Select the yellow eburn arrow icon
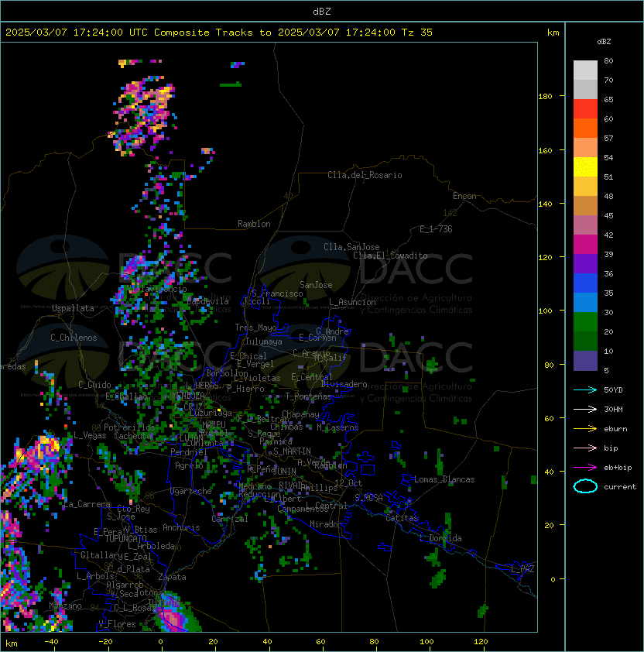 (585, 429)
